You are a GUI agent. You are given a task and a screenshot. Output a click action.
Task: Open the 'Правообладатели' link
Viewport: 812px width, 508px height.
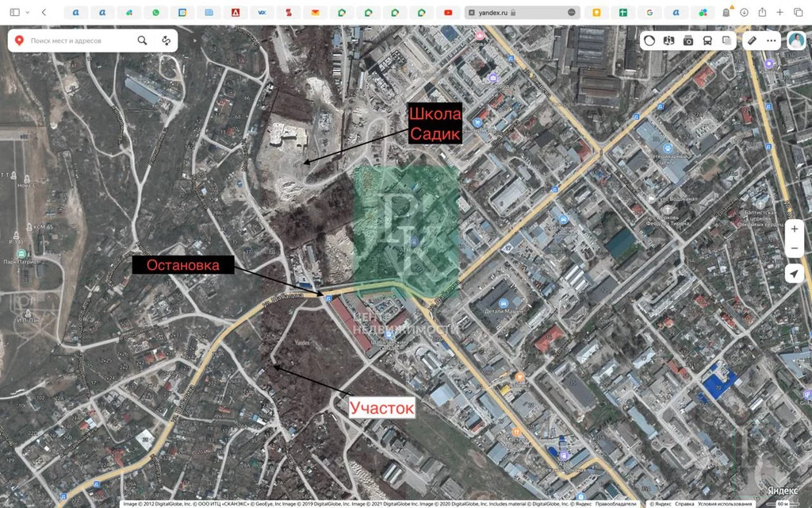click(615, 504)
